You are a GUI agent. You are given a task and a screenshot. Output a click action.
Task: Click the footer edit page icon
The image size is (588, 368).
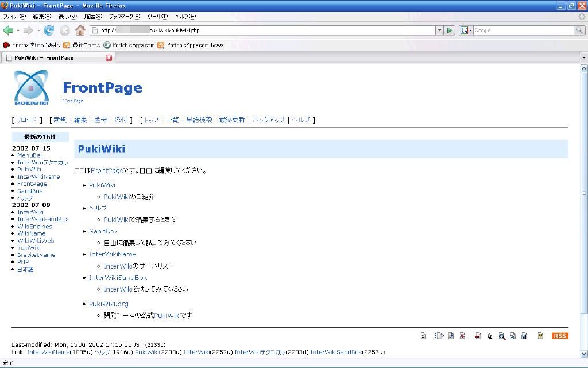(x=451, y=336)
